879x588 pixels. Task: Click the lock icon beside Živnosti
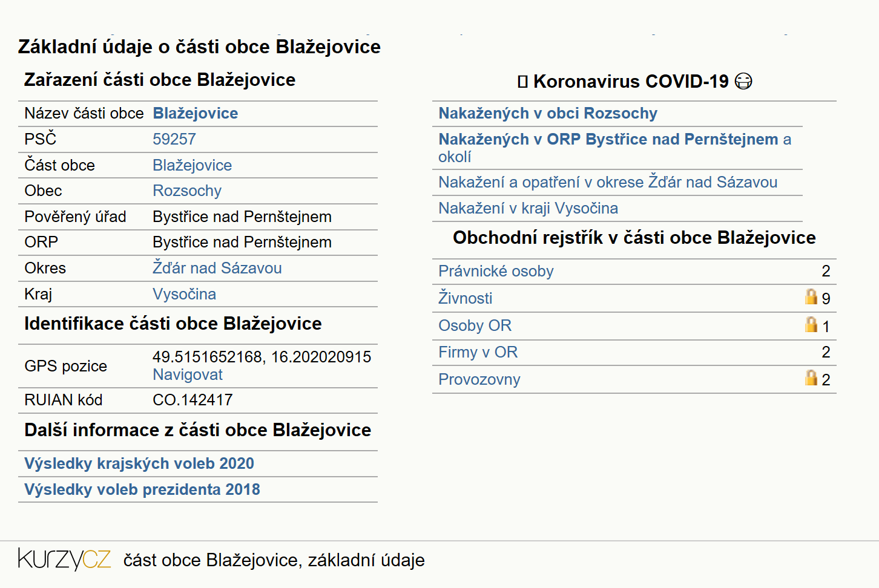tap(811, 296)
